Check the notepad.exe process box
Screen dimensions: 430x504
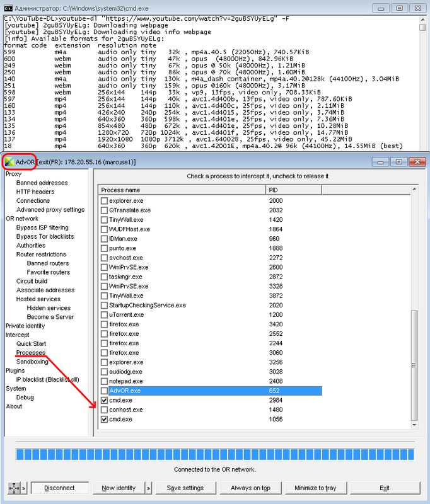tap(104, 381)
